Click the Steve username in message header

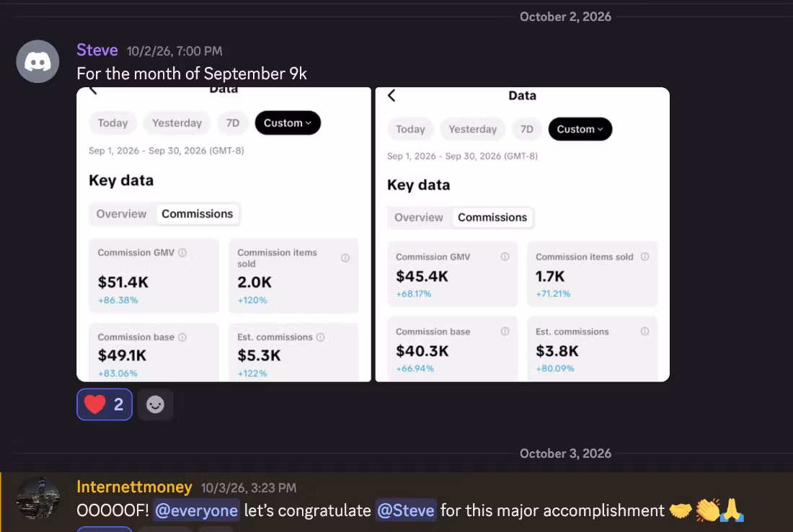pyautogui.click(x=97, y=50)
